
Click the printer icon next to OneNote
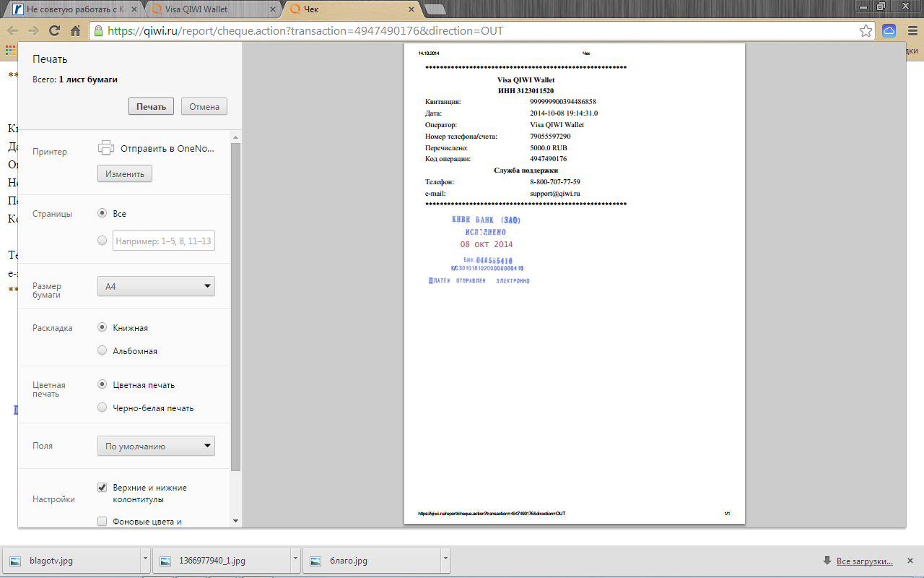pos(106,147)
